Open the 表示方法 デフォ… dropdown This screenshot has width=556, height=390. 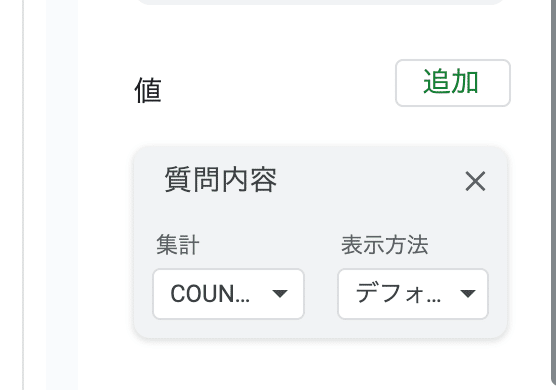413,294
